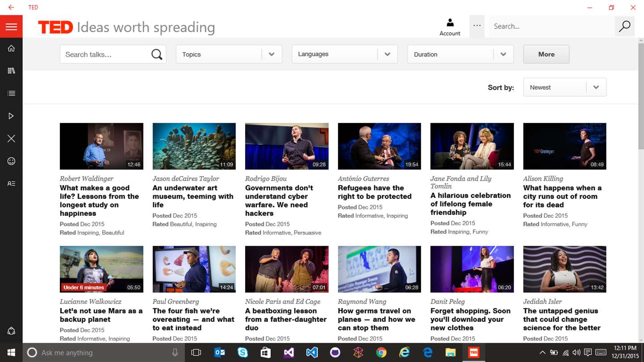Viewport: 644px width, 362px height.
Task: Click the share icon at sidebar bottom
Action: coord(11,331)
